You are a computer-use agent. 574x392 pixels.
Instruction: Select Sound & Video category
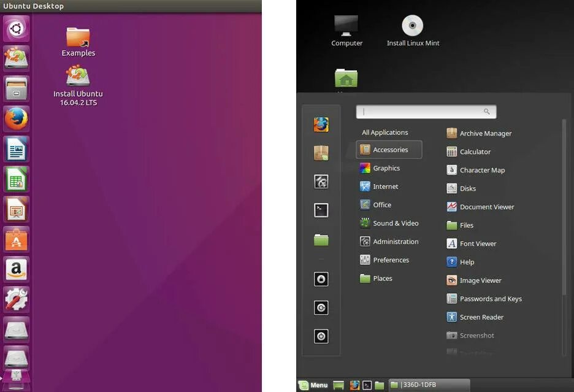tap(389, 223)
